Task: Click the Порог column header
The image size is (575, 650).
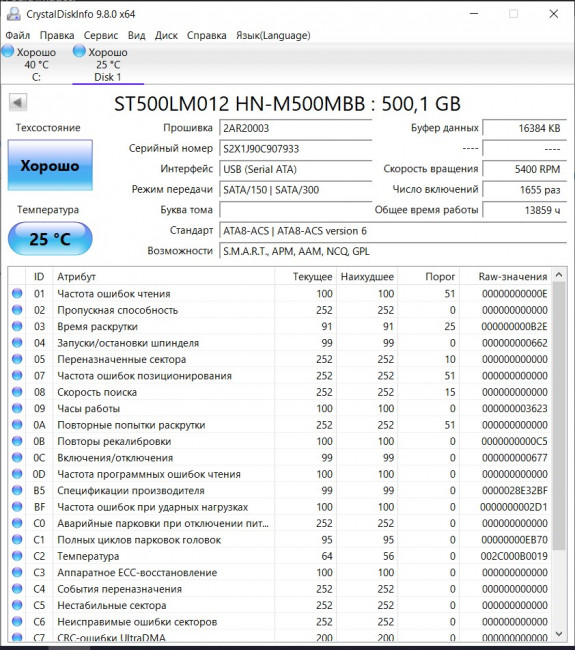Action: click(428, 276)
